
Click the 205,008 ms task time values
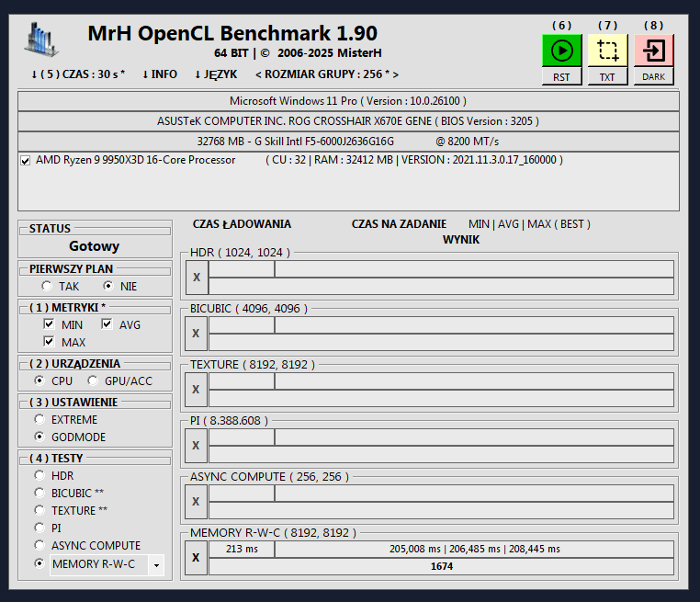point(474,549)
